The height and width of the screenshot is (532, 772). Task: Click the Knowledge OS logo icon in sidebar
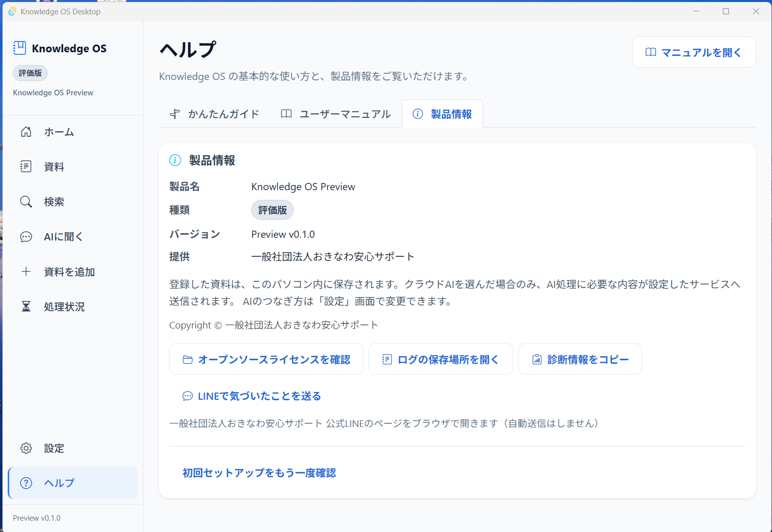[19, 48]
